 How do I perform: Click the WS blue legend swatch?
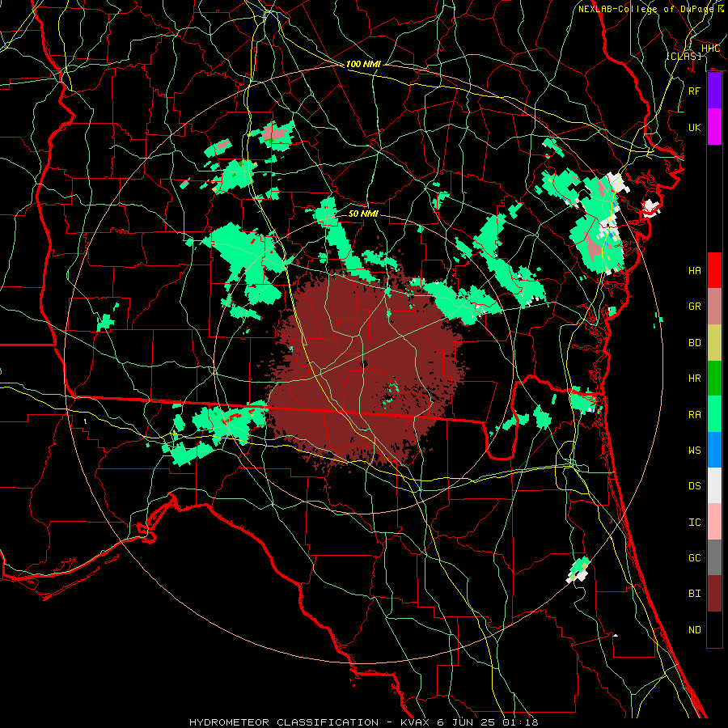point(714,450)
